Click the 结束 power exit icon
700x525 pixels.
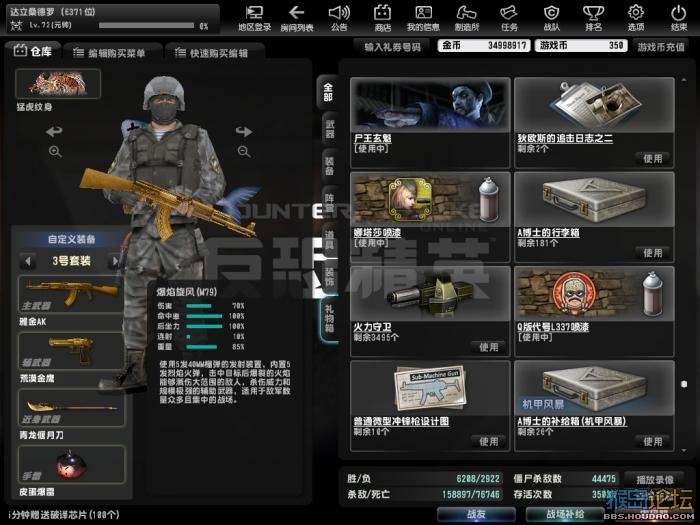[679, 18]
